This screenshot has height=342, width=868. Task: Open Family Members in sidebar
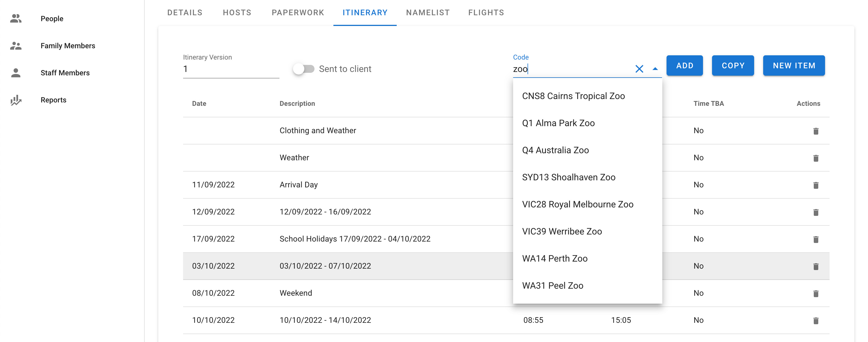tap(68, 46)
